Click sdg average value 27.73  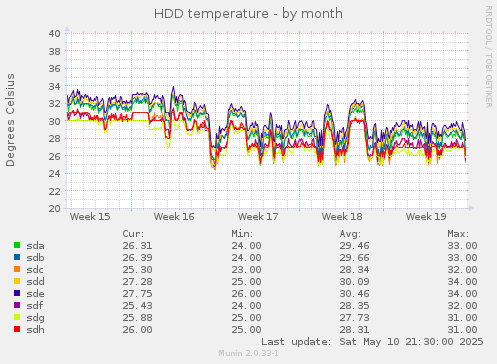tap(354, 318)
